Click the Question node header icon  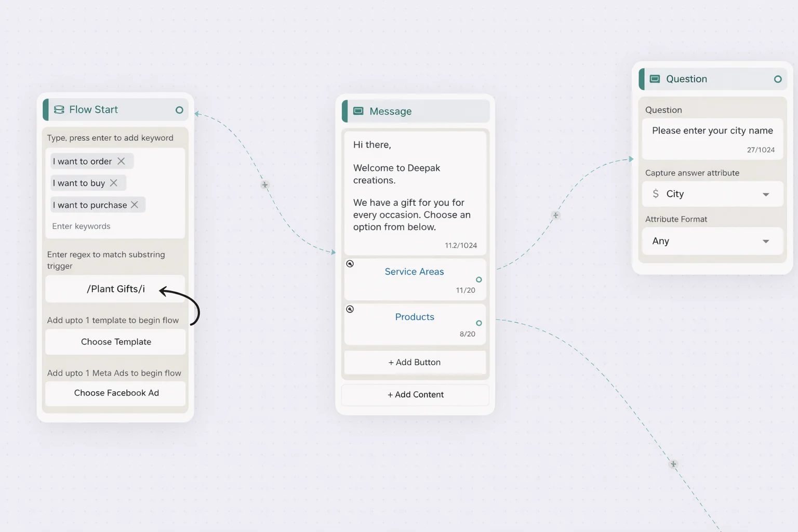click(x=655, y=79)
